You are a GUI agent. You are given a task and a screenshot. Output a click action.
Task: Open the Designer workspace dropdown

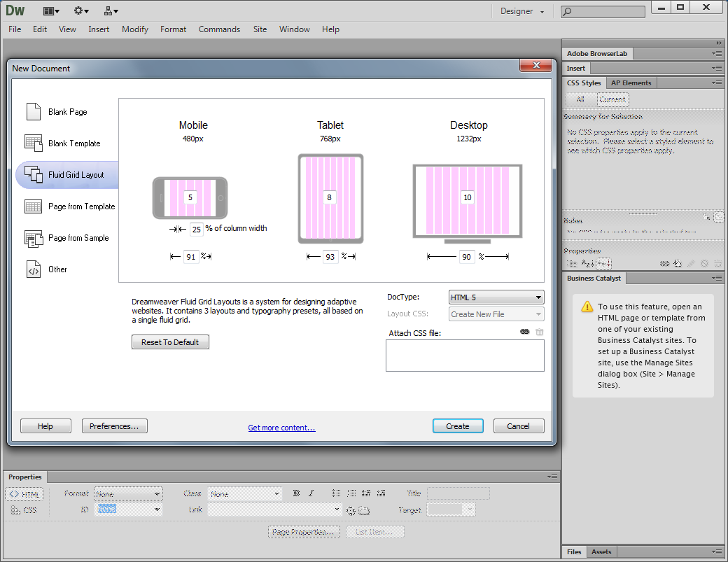(x=522, y=11)
